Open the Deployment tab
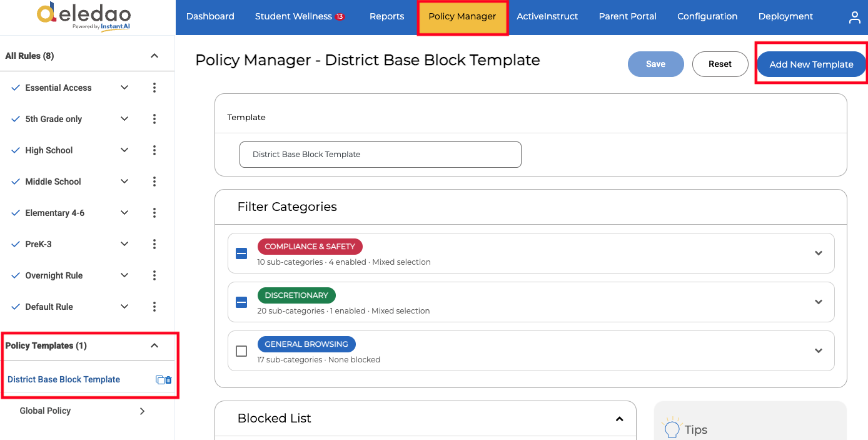 coord(785,17)
